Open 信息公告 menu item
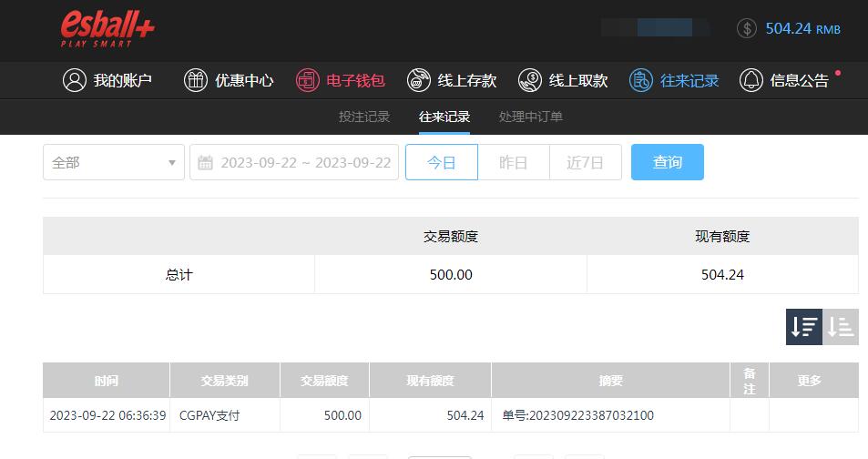Screen dimensions: 868x459 tap(784, 80)
